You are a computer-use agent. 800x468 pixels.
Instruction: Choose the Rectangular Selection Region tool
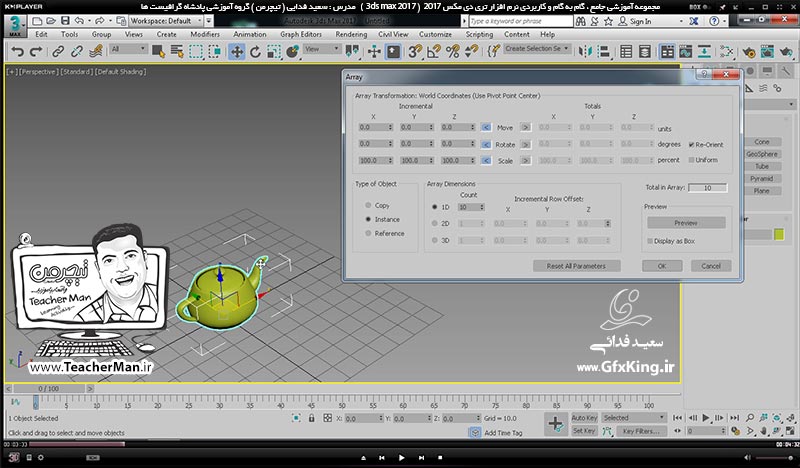tap(196, 52)
